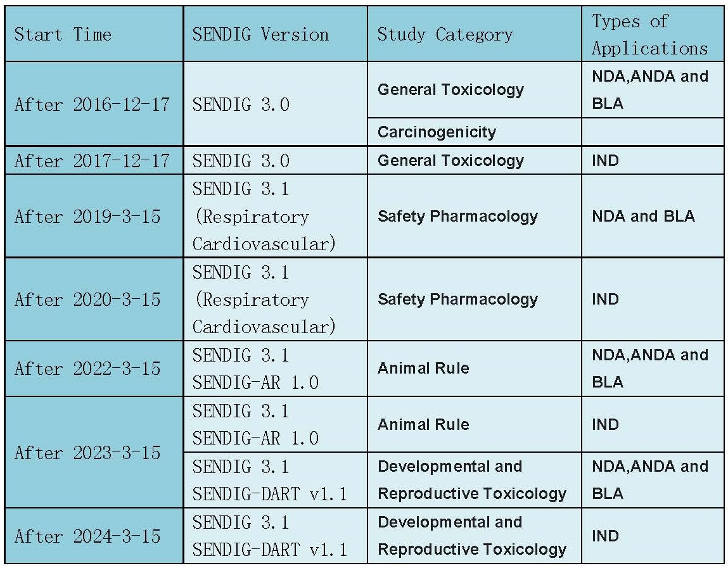This screenshot has height=568, width=728.
Task: Click the "After 2017-12-17" date cell
Action: pyautogui.click(x=93, y=161)
